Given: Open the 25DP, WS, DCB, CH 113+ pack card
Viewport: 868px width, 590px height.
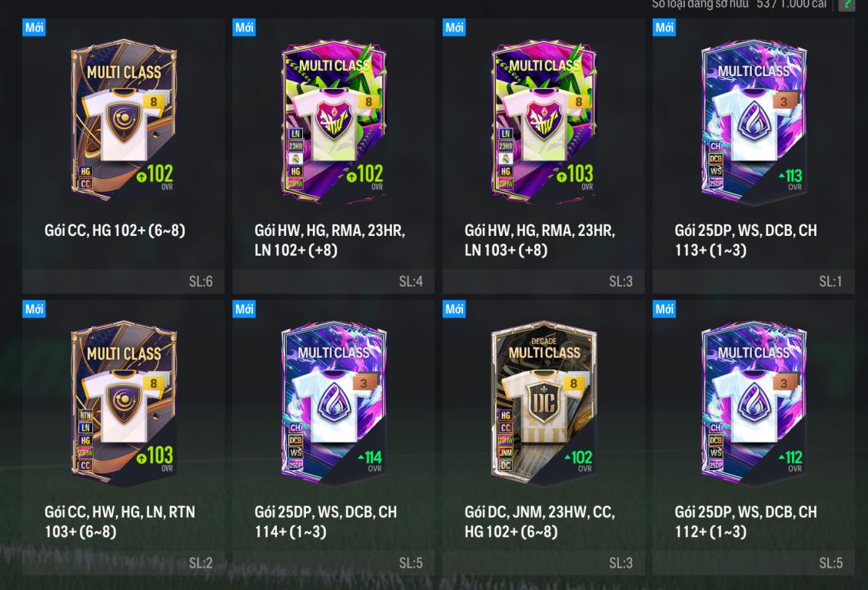Looking at the screenshot, I should (x=753, y=156).
